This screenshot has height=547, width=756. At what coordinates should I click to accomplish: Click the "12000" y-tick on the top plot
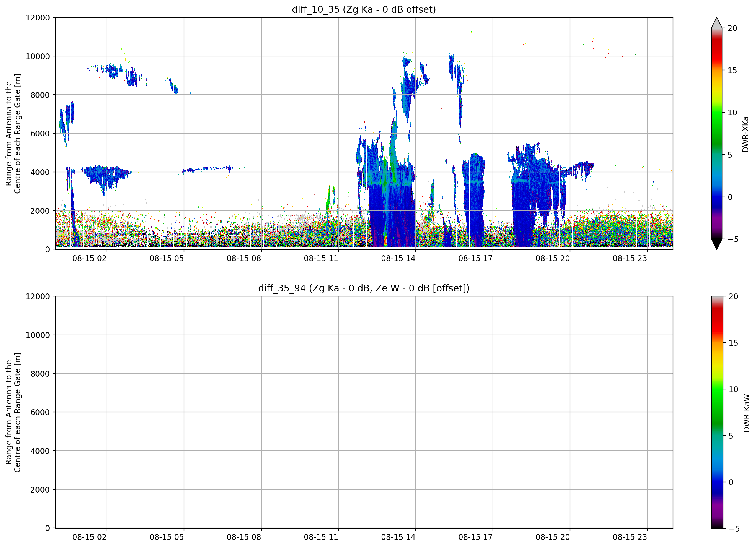[x=38, y=18]
